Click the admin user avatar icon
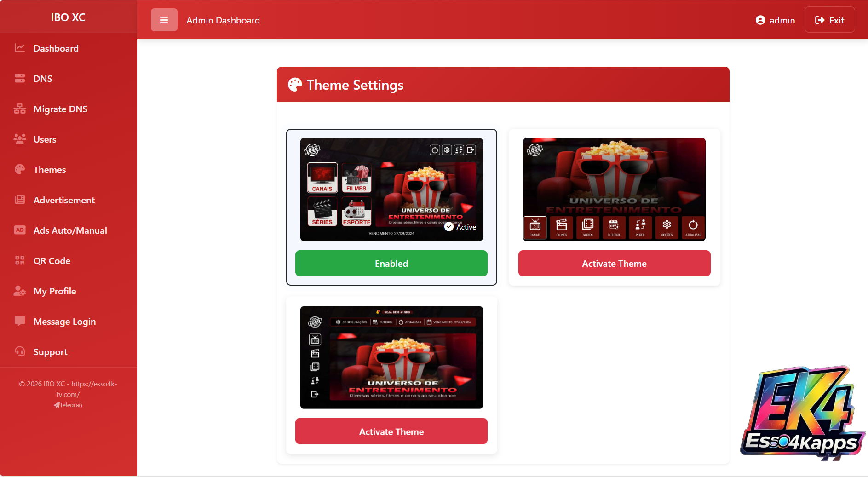The width and height of the screenshot is (868, 477). (760, 20)
